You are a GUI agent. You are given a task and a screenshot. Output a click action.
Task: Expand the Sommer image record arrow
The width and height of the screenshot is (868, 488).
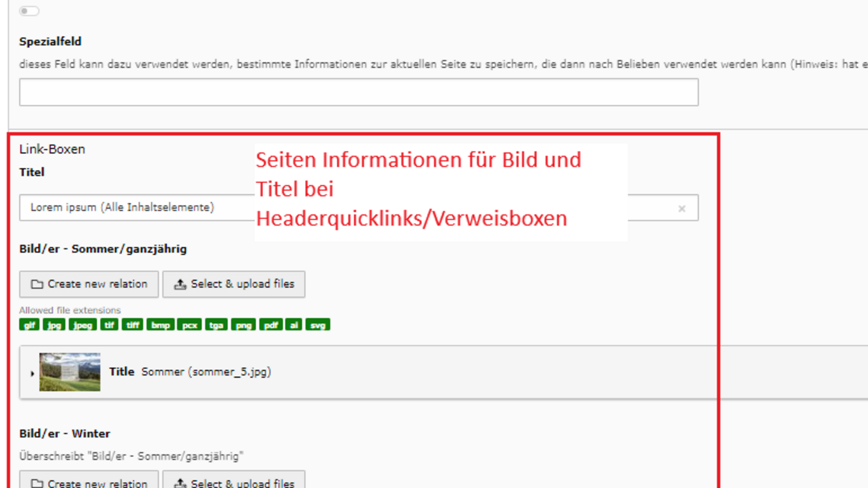pyautogui.click(x=32, y=373)
